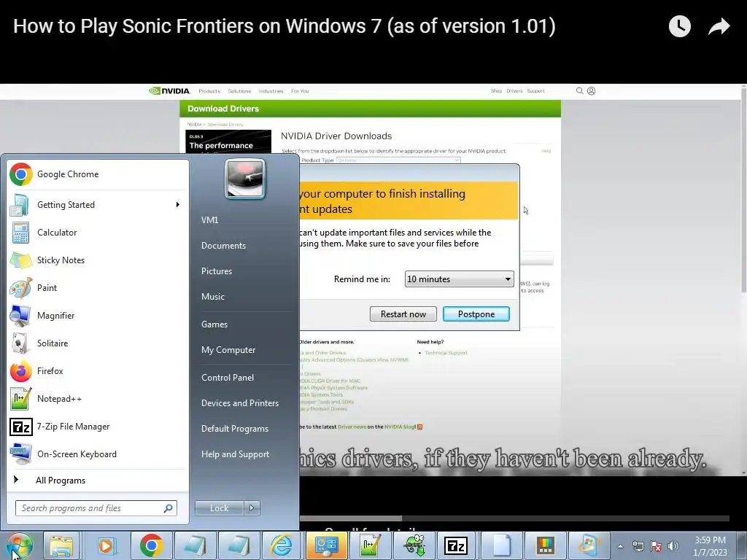Click the user account picture
The width and height of the screenshot is (747, 560).
245,179
